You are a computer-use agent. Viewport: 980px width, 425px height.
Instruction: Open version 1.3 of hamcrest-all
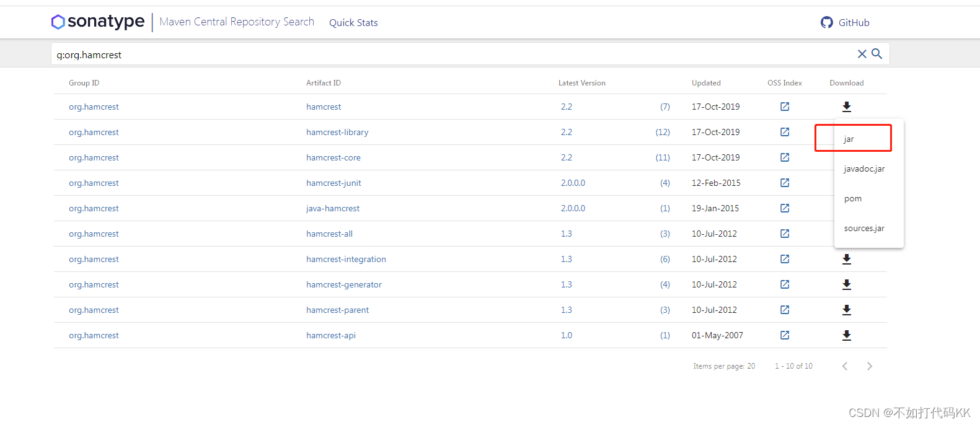567,234
